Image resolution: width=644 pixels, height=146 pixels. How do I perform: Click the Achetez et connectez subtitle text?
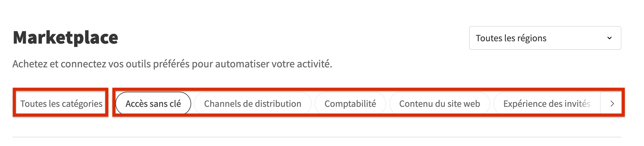coord(172,64)
